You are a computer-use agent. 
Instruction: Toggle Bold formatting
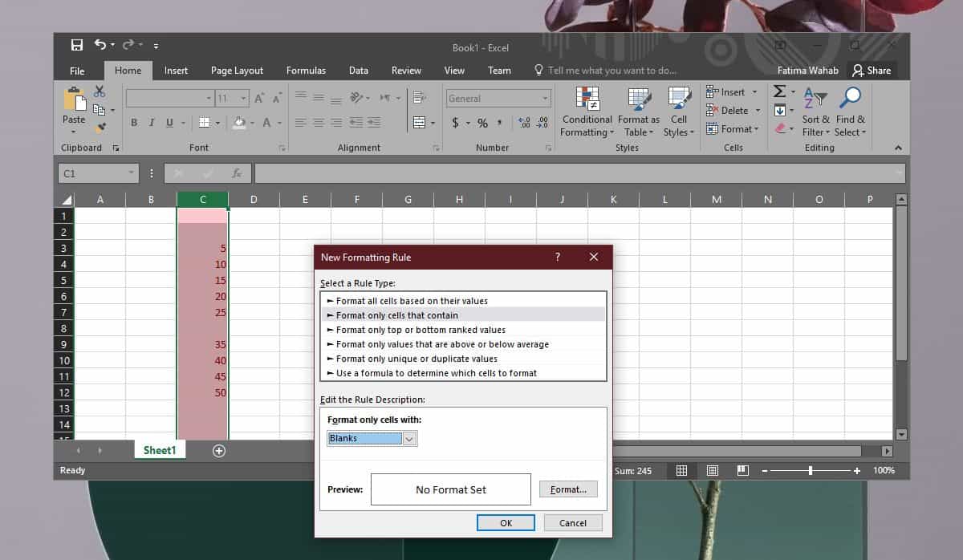(133, 123)
